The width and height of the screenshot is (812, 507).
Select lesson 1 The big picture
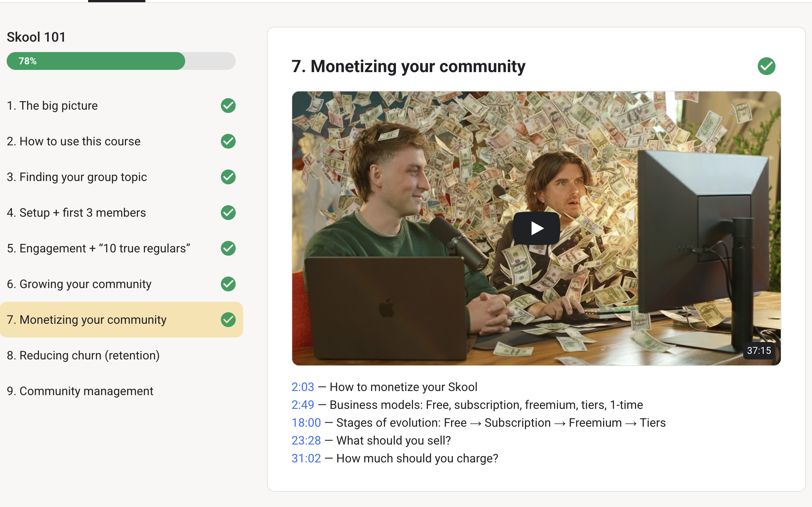coord(52,106)
